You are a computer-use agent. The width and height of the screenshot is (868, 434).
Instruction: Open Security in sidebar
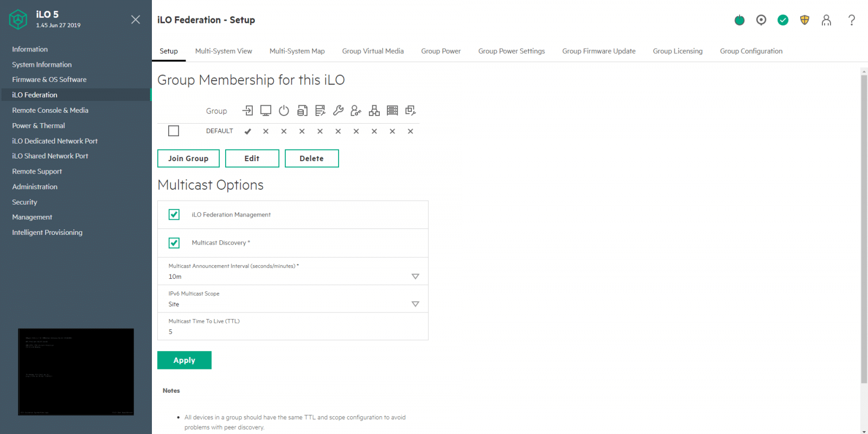(24, 202)
